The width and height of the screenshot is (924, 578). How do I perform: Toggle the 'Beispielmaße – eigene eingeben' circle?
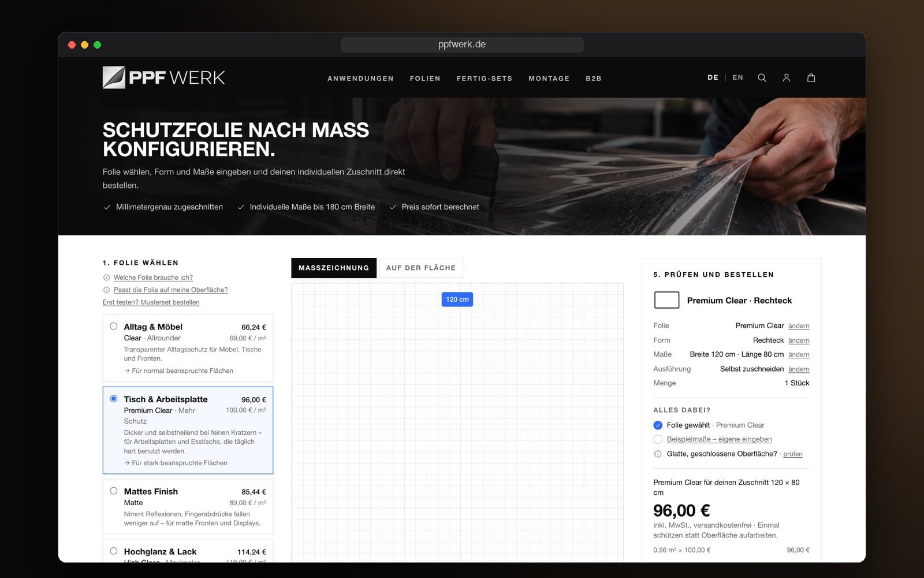point(658,439)
